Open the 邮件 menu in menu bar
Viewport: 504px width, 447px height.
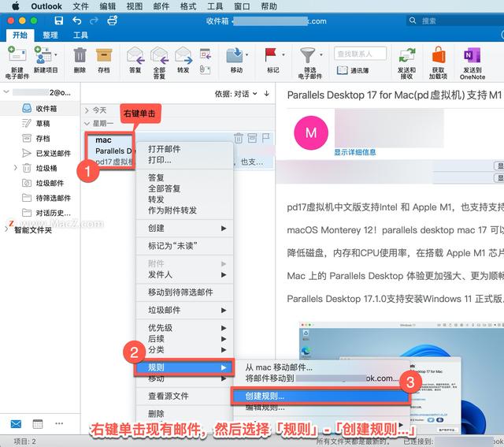(161, 6)
